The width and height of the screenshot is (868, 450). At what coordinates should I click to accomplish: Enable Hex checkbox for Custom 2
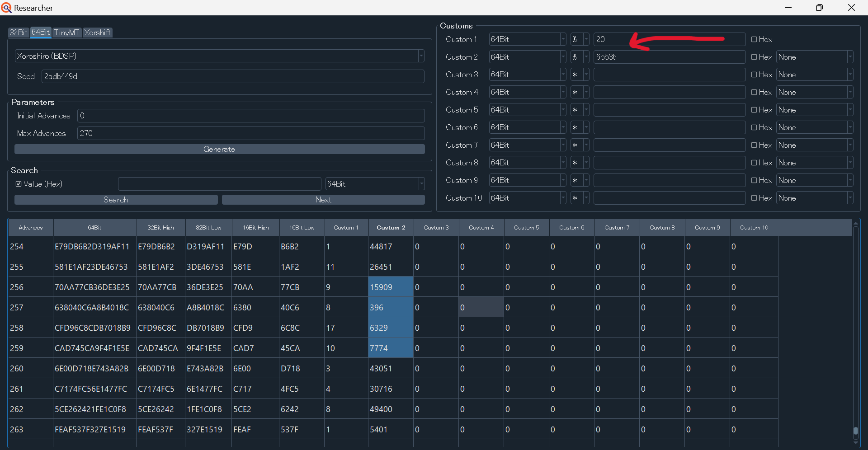pos(754,57)
